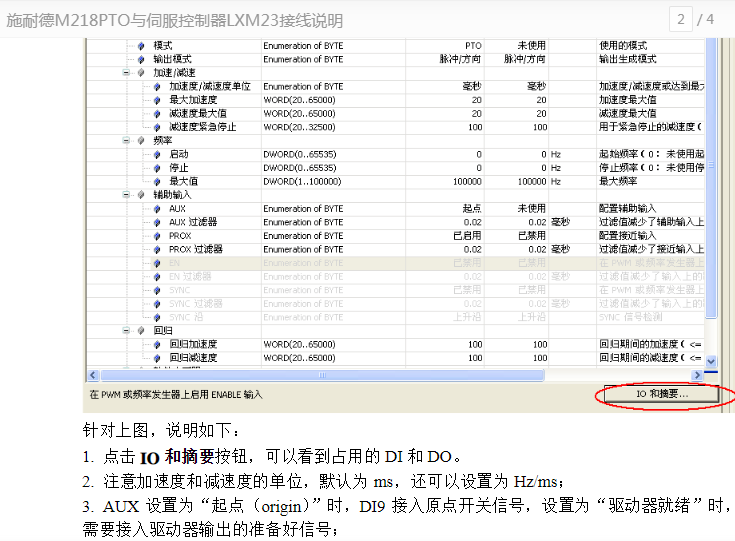Open the IO 和摘要 dialog button
Image resolution: width=735 pixels, height=541 pixels.
point(661,395)
